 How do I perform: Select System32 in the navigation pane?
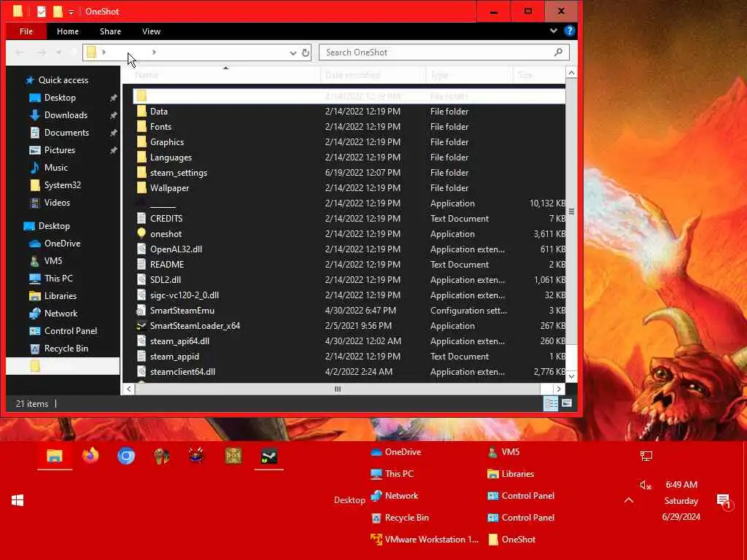(x=63, y=184)
